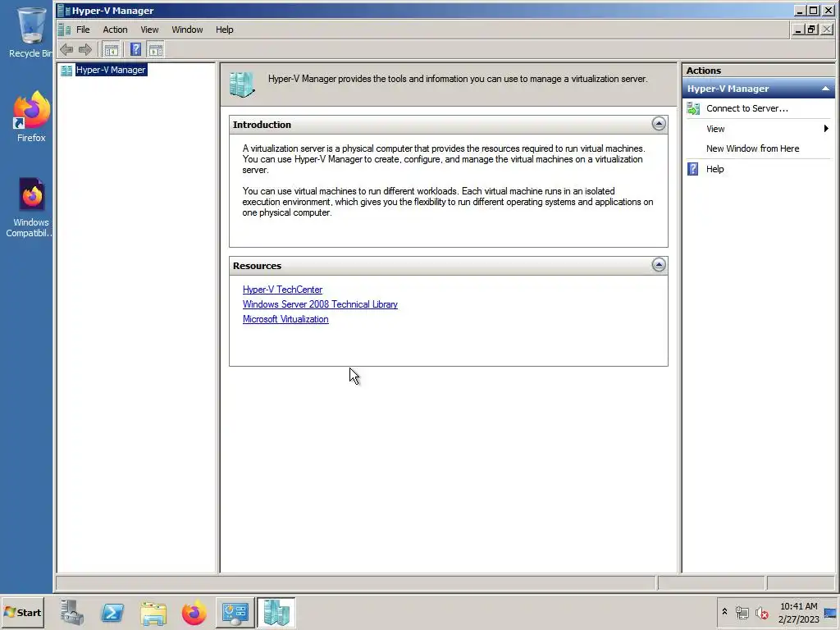Collapse the Introduction section
The height and width of the screenshot is (630, 840).
659,124
